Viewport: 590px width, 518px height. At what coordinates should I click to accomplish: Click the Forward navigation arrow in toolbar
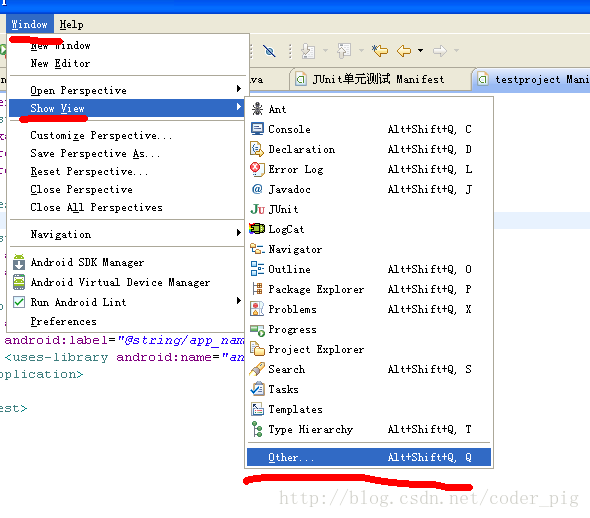(x=439, y=50)
